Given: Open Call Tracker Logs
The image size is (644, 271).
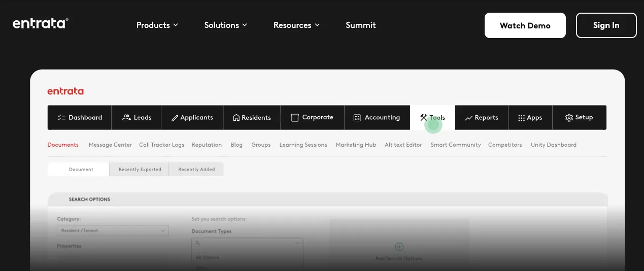Looking at the screenshot, I should click(161, 145).
